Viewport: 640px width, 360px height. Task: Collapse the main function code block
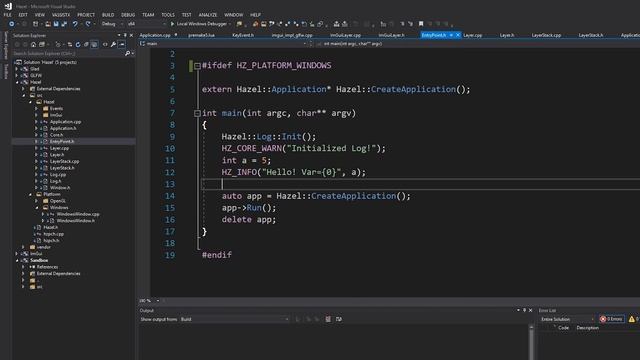(x=197, y=113)
